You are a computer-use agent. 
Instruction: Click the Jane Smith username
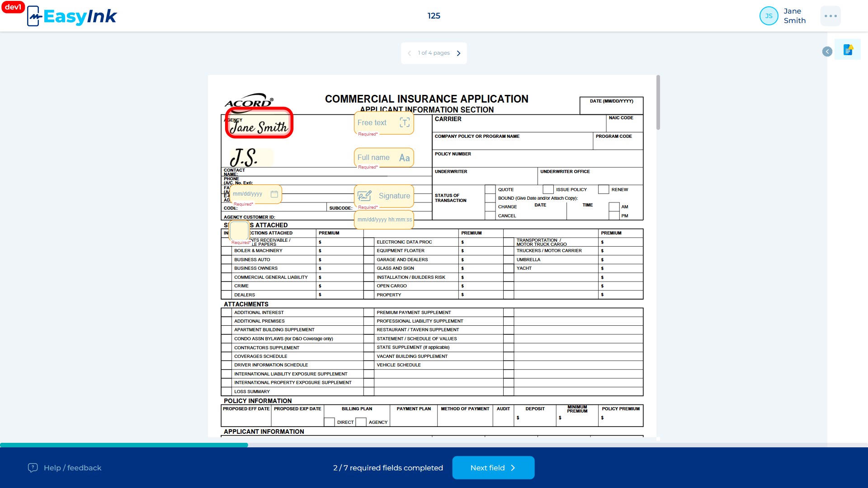pyautogui.click(x=794, y=16)
